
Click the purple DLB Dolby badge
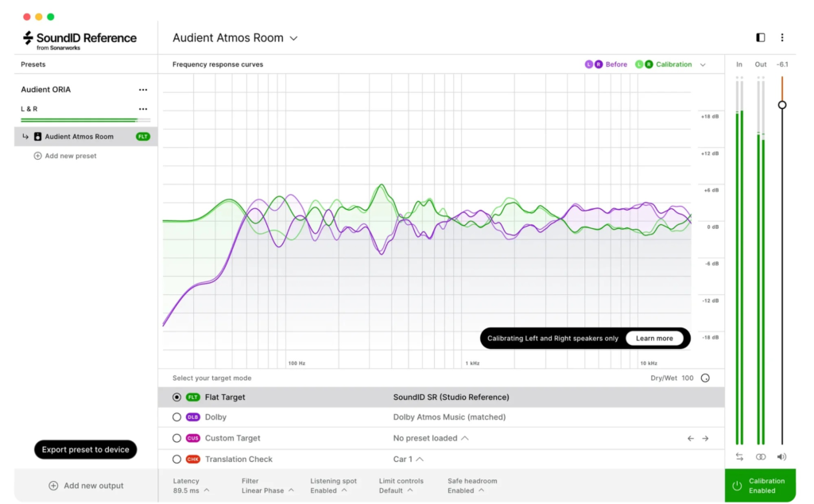192,417
